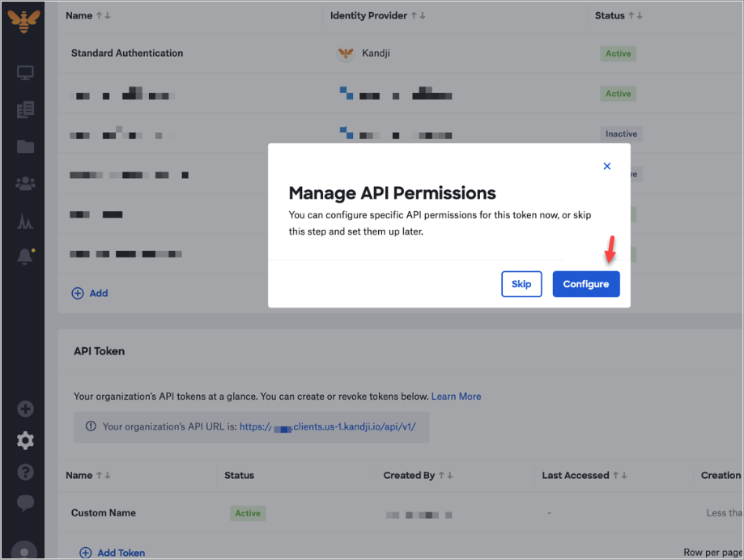The height and width of the screenshot is (560, 744).
Task: Open the Devices section via monitor icon
Action: click(24, 72)
